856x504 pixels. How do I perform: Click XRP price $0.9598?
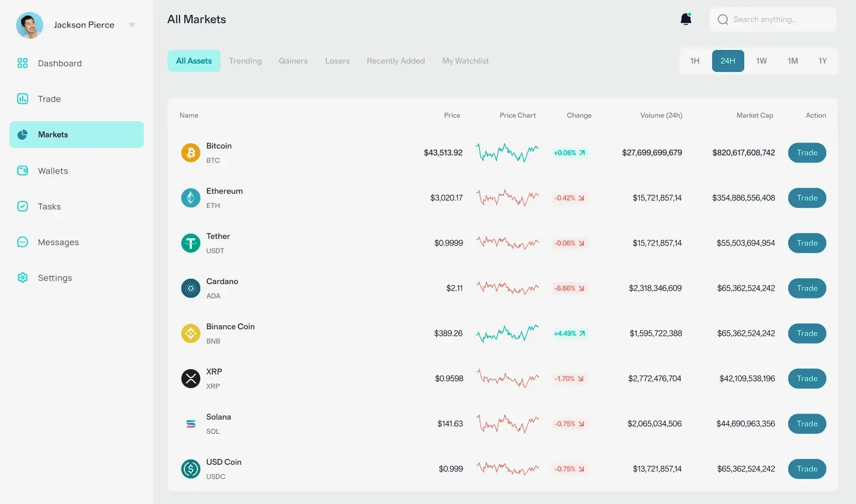tap(449, 379)
